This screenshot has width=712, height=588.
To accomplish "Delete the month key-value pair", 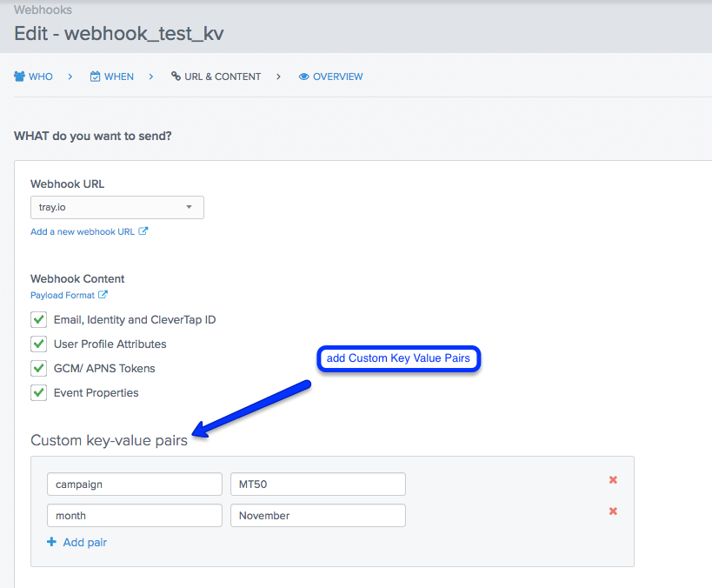I will pos(613,511).
